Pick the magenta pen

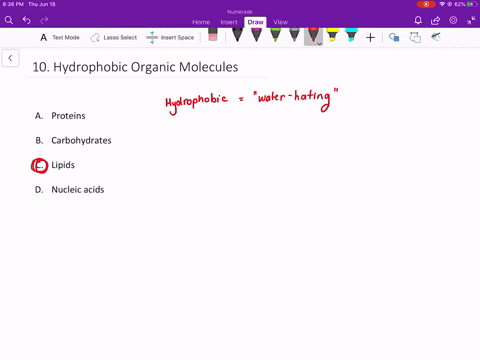(x=256, y=35)
